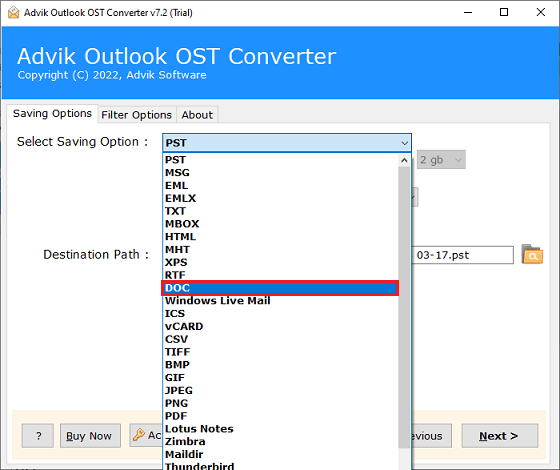Maximize the Advik OST Converter window
560x470 pixels.
click(504, 12)
